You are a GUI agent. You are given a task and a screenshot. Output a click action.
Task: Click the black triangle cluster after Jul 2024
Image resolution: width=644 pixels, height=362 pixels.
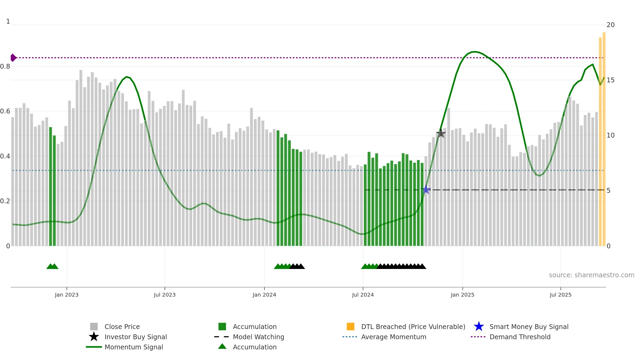pos(401,266)
